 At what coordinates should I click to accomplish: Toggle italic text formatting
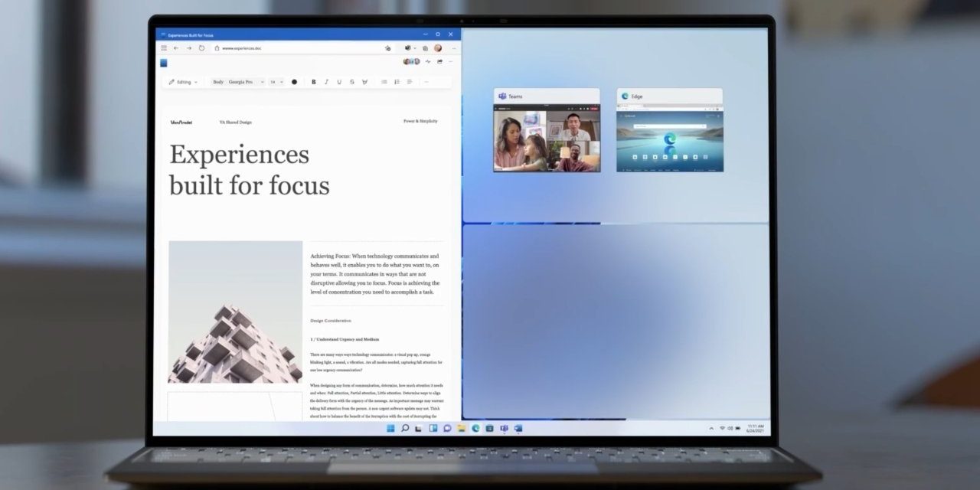coord(326,82)
